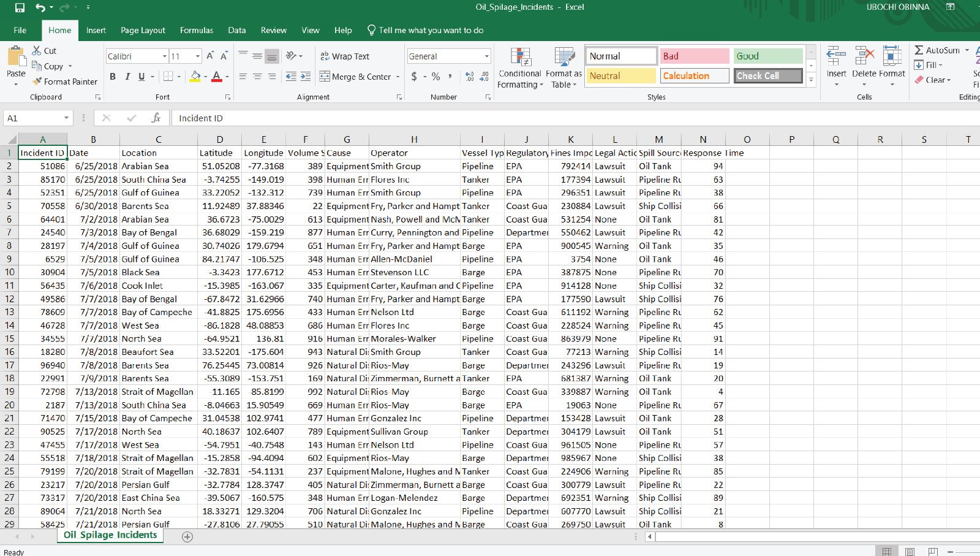Open Ribbon Display Options in the title bar

[951, 7]
